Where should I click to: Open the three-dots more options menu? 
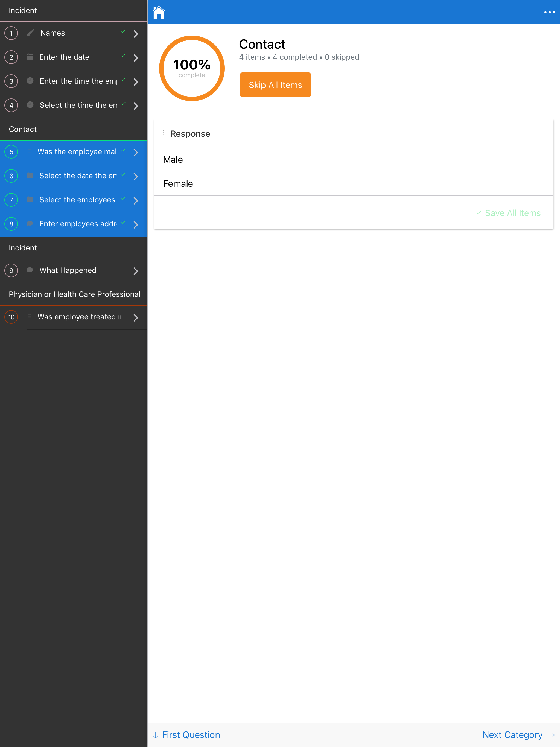[549, 13]
